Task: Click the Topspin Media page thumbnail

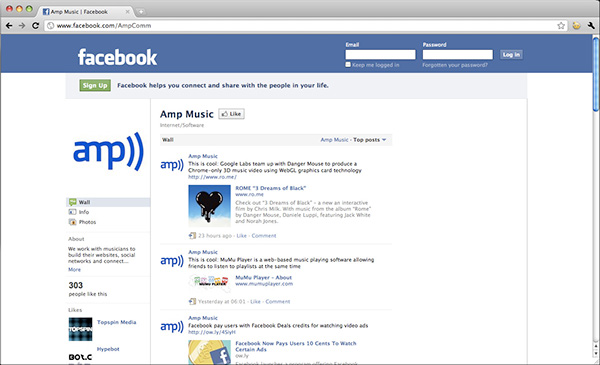Action: (80, 329)
